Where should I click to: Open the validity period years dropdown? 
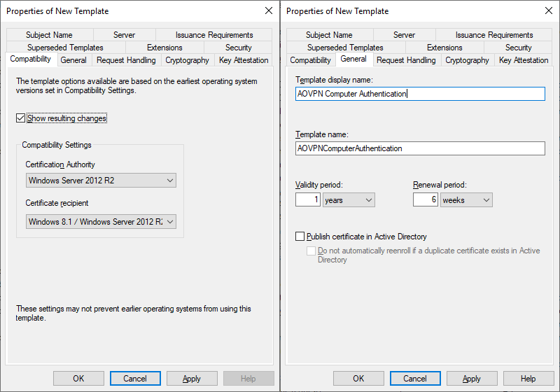(349, 200)
